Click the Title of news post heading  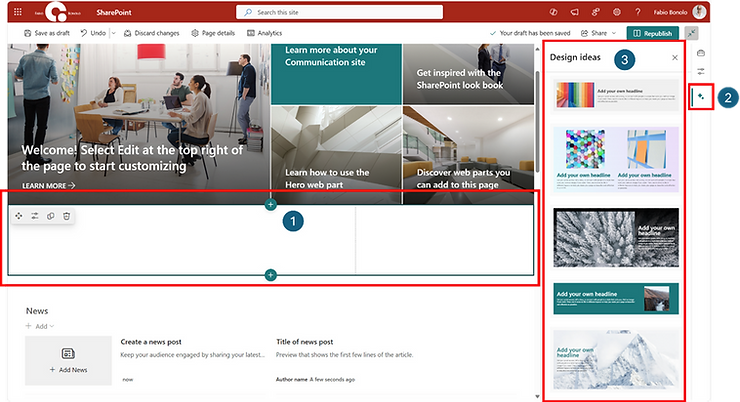304,342
